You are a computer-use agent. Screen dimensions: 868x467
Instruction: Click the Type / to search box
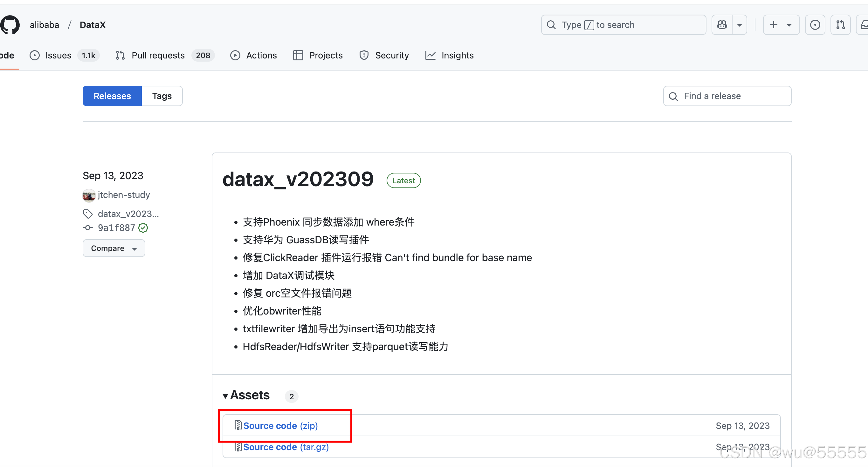[623, 25]
